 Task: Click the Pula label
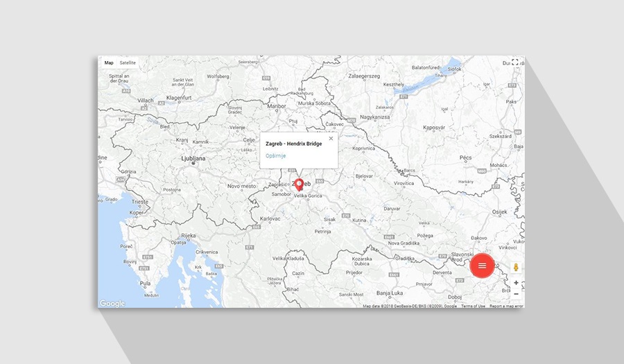point(146,284)
